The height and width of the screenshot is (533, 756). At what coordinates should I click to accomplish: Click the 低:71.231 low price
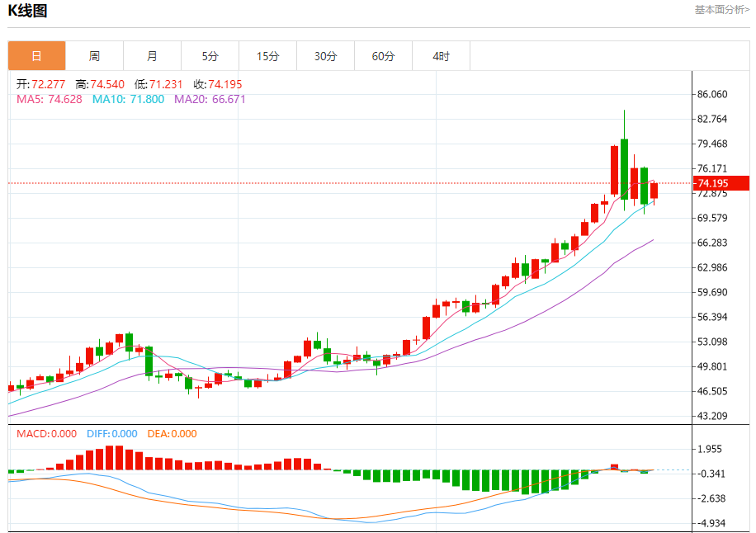click(158, 84)
